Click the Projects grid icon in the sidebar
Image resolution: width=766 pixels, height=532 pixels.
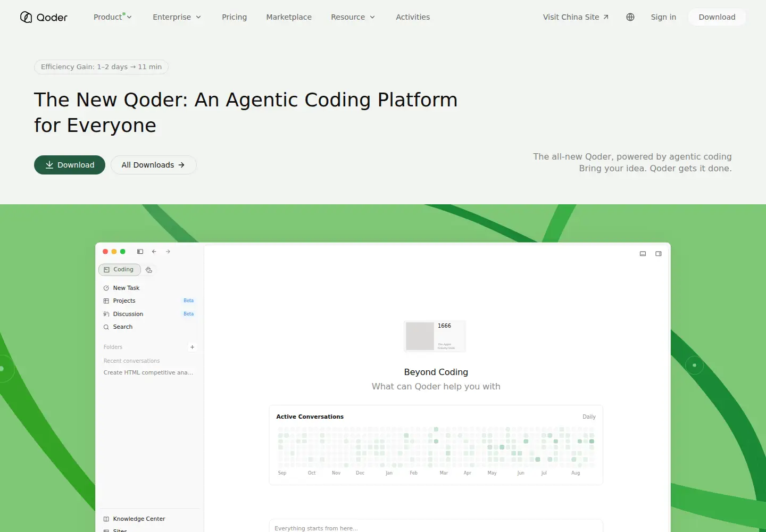[106, 301]
